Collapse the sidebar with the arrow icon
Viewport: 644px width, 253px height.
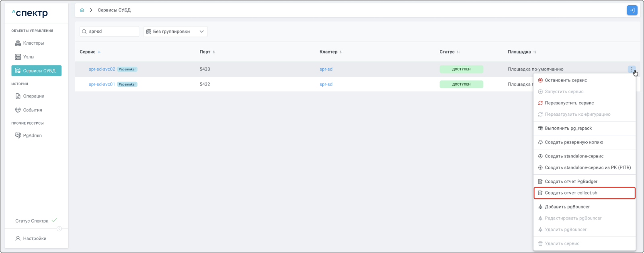59,229
